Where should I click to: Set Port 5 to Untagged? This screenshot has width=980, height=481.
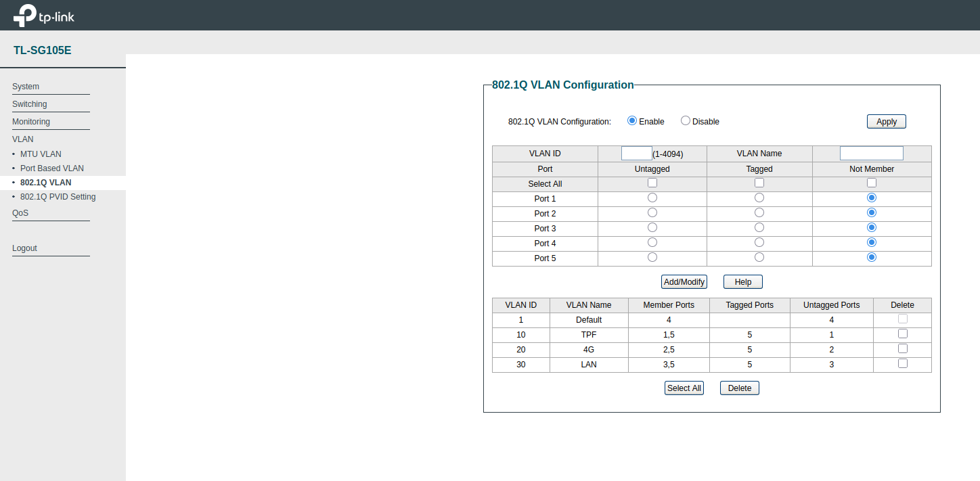(652, 257)
